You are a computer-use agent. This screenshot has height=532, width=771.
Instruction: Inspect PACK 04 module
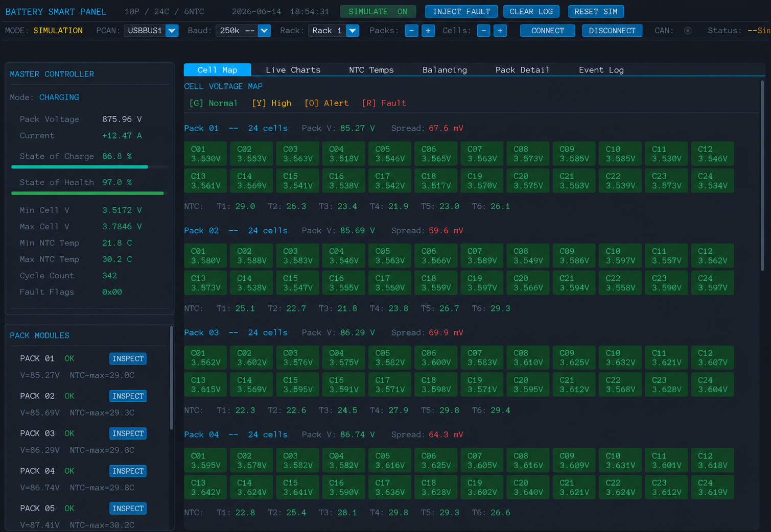click(x=128, y=471)
